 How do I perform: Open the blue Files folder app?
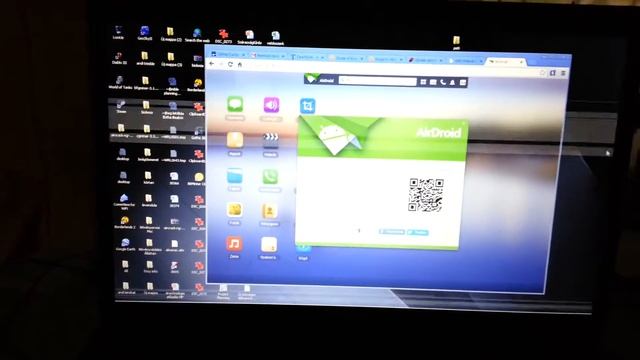[x=234, y=176]
